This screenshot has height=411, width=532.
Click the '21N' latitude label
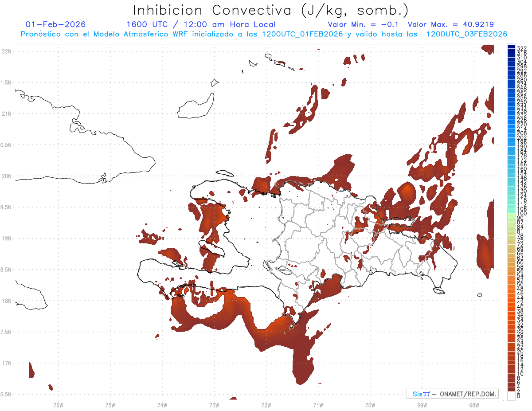pyautogui.click(x=7, y=114)
